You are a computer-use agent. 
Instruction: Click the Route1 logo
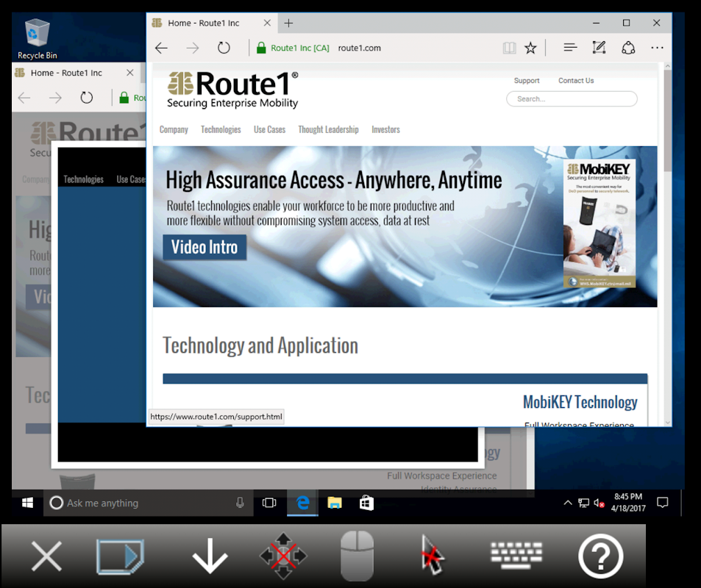[232, 90]
